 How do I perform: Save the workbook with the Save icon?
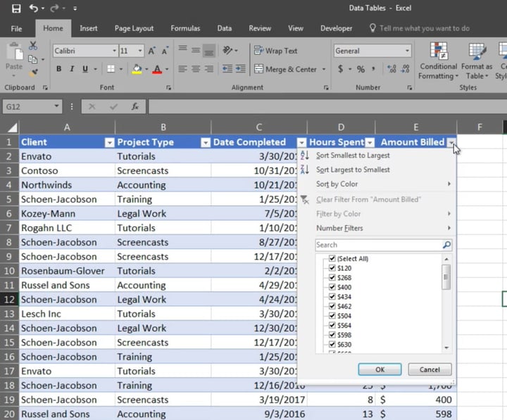pos(16,8)
